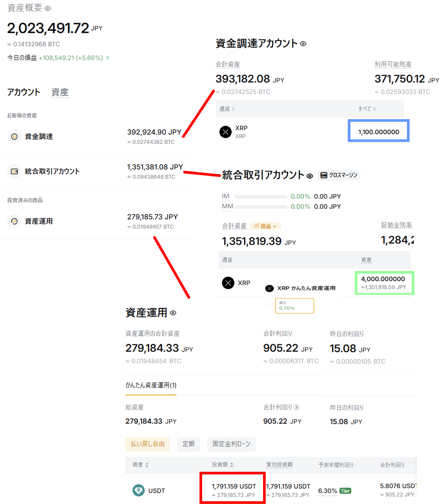The width and height of the screenshot is (444, 504).
Task: Expand today's P&L chevron next to +5.66%
Action: click(x=108, y=58)
